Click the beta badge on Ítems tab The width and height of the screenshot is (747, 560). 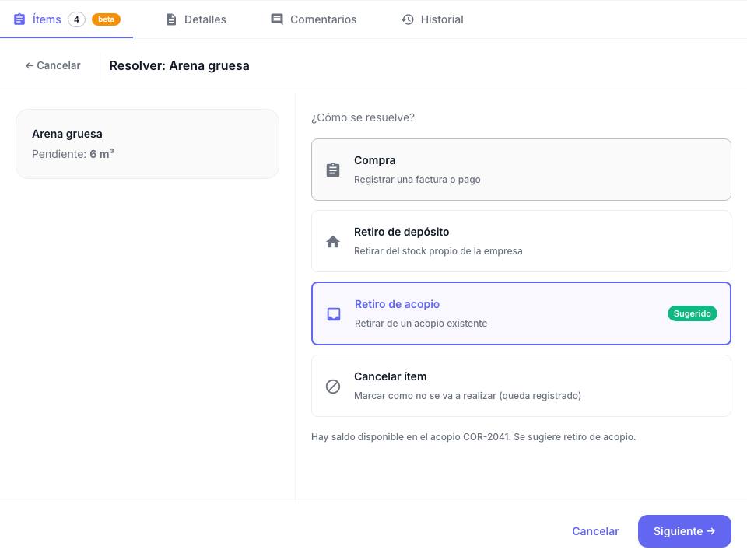106,19
